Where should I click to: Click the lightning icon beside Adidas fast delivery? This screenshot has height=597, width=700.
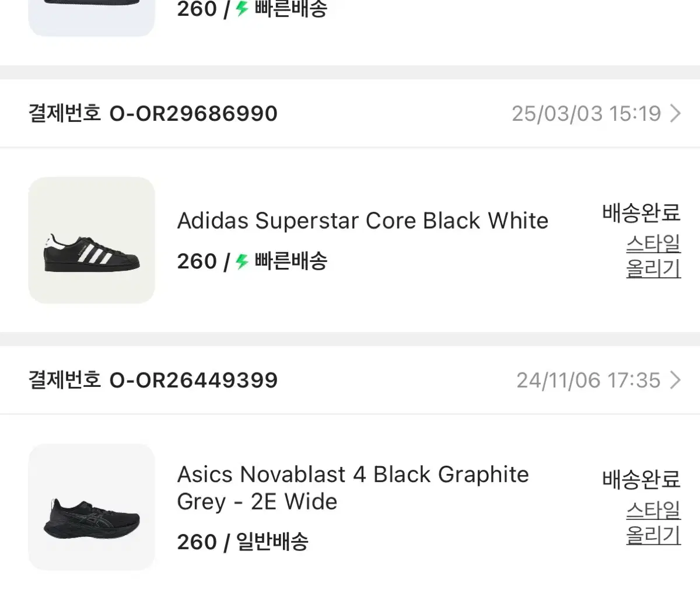click(242, 261)
